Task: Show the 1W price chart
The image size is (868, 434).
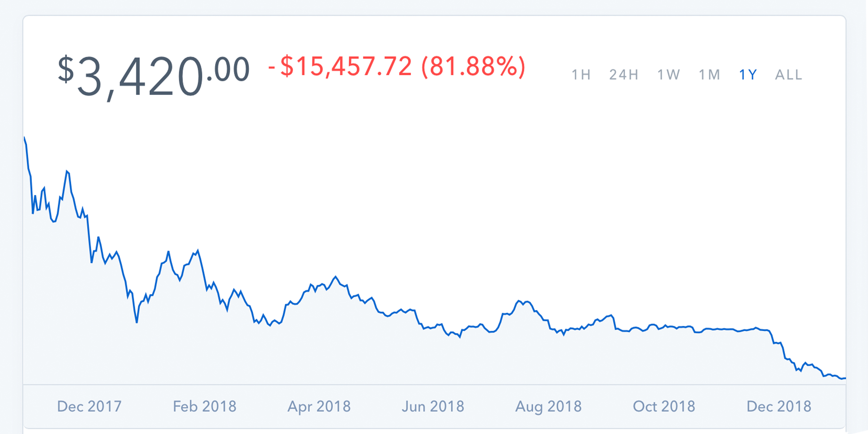Action: pos(669,75)
